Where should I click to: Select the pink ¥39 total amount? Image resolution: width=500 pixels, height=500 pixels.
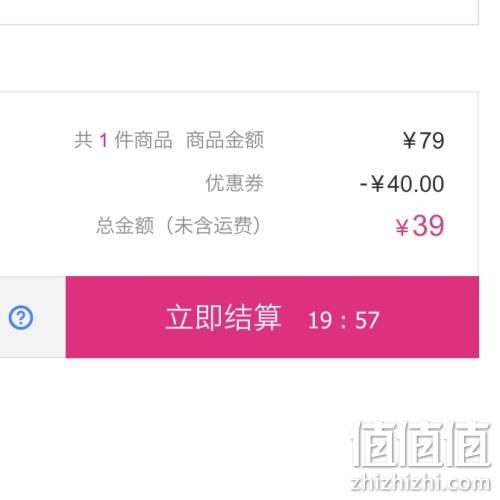(x=420, y=226)
